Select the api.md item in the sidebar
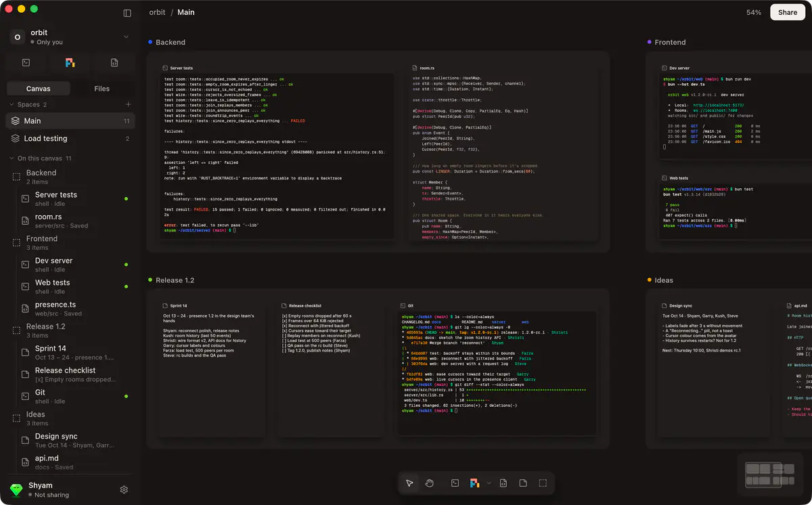Image resolution: width=812 pixels, height=505 pixels. 74,462
